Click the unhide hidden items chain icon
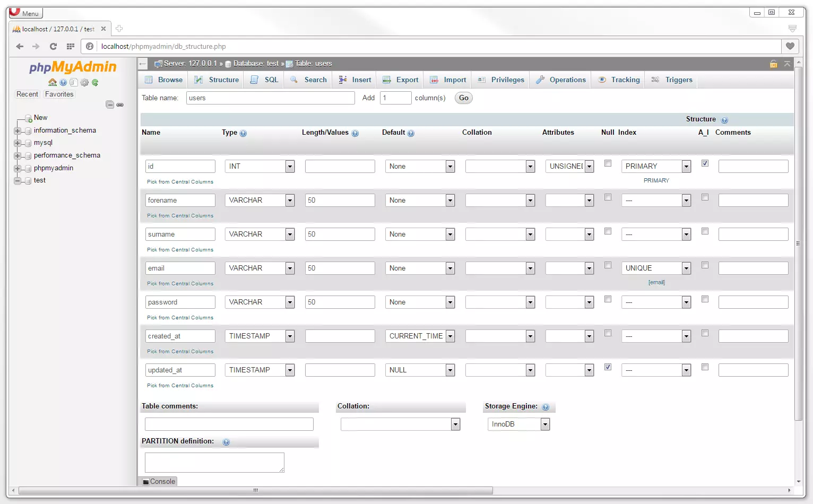This screenshot has height=504, width=813. point(120,105)
